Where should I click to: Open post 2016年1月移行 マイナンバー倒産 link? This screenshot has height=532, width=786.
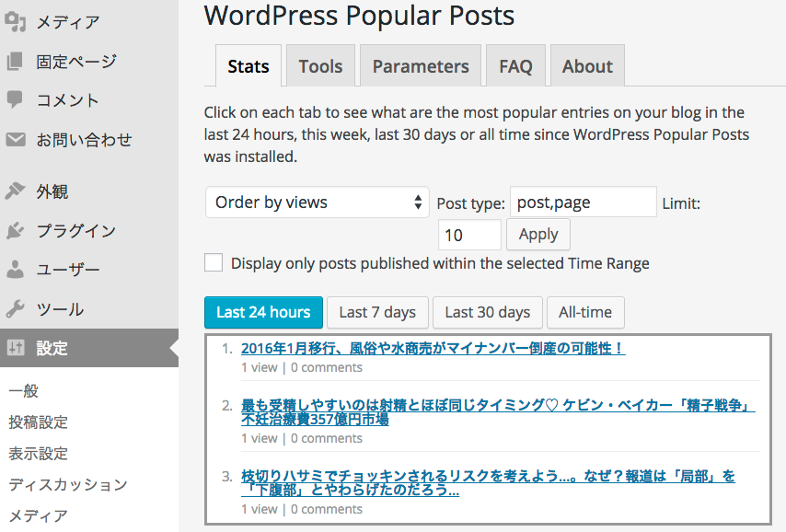[x=433, y=348]
